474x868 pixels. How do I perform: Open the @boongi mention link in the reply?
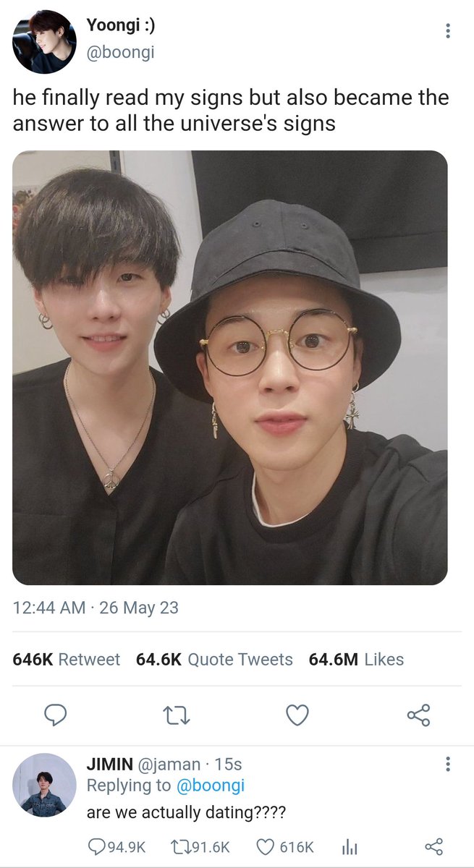click(211, 786)
